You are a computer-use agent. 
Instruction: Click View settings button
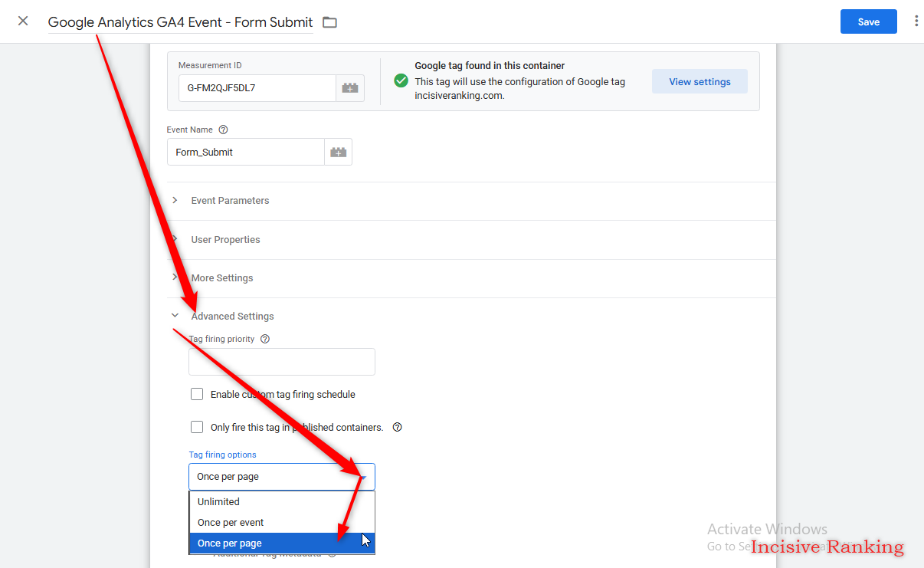700,82
